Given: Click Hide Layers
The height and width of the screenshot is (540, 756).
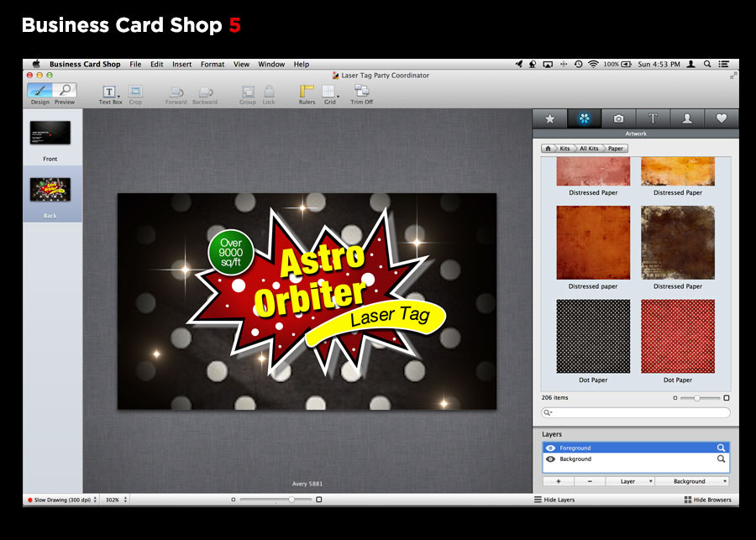Looking at the screenshot, I should (554, 500).
